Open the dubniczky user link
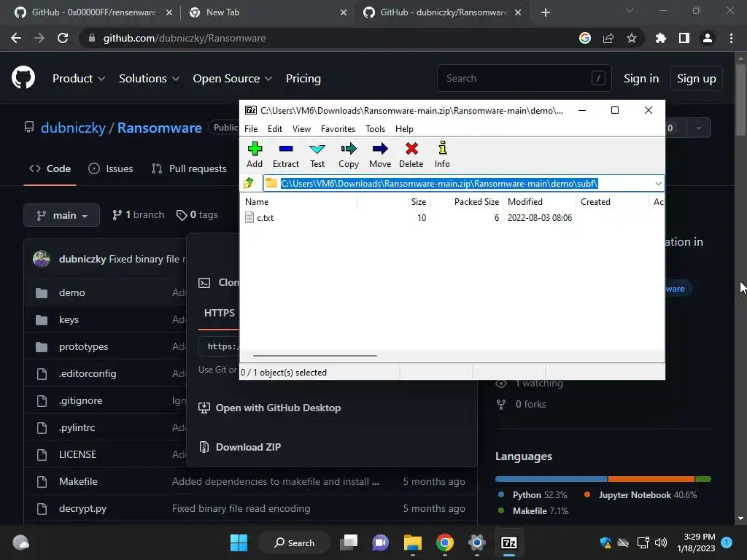This screenshot has width=747, height=560. [73, 128]
